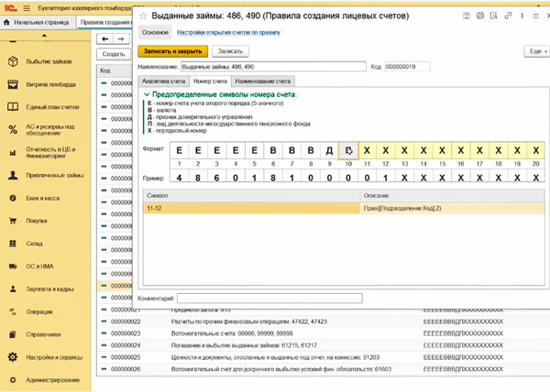Viewport: 550px width, 392px height.
Task: Open Настройки и сервисы section
Action: point(54,356)
